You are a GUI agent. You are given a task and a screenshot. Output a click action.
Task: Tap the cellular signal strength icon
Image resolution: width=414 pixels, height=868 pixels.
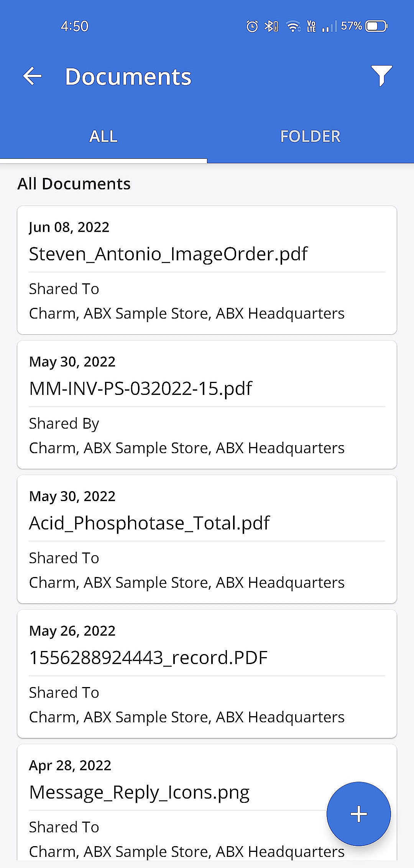click(329, 26)
